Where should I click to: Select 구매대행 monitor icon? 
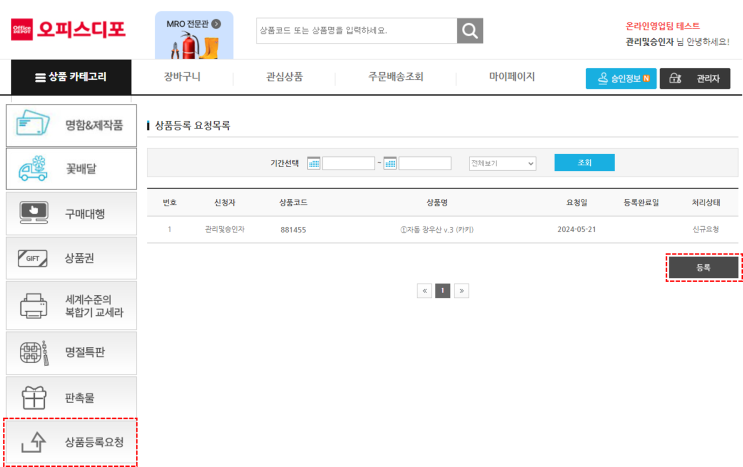[34, 213]
